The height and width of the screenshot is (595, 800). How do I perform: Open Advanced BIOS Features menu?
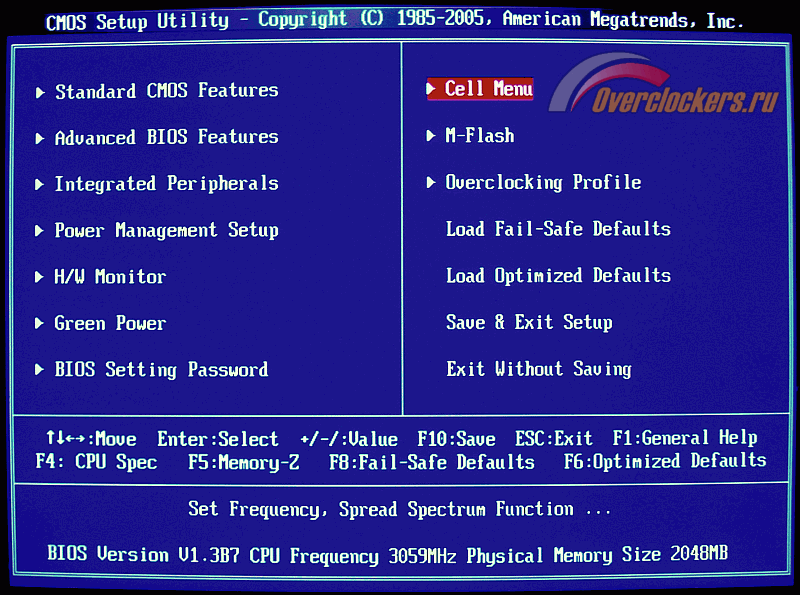[x=167, y=137]
